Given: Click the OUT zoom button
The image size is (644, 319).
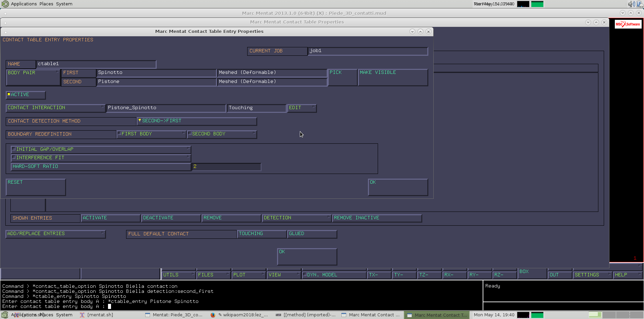Looking at the screenshot, I should pos(560,275).
